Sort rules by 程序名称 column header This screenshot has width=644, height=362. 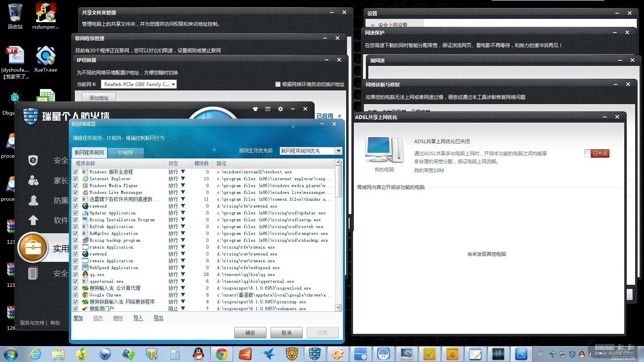118,163
